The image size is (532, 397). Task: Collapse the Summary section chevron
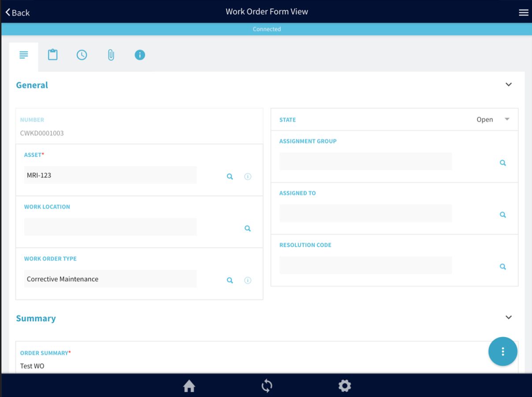pyautogui.click(x=509, y=318)
